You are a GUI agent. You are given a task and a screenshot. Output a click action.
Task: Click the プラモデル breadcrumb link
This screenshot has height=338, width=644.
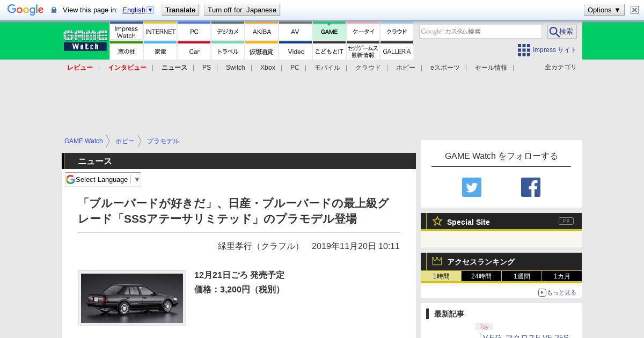point(163,141)
